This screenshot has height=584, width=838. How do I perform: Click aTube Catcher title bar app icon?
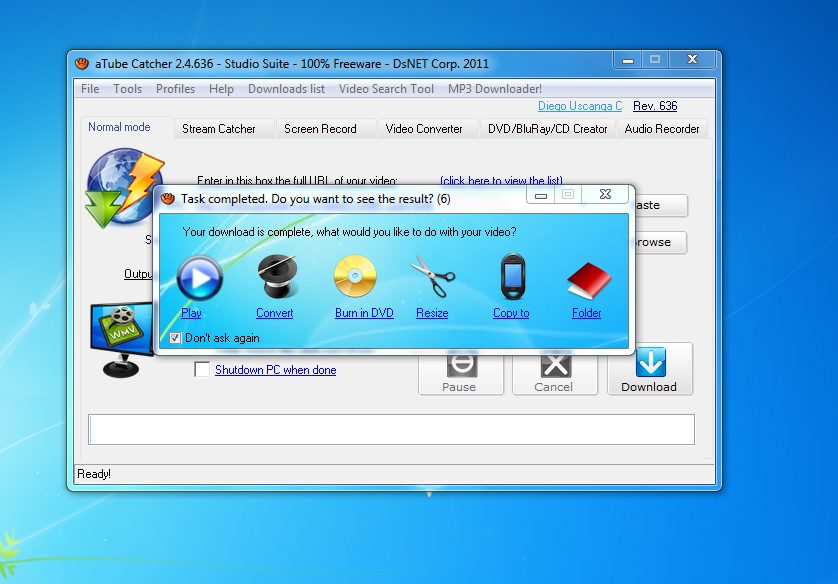pos(82,64)
